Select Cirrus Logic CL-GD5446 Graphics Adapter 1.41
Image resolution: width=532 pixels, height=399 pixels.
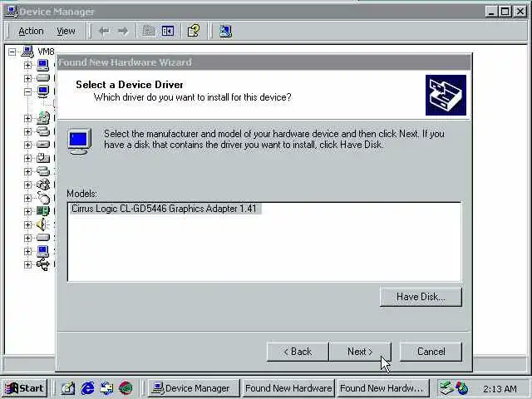click(x=165, y=209)
